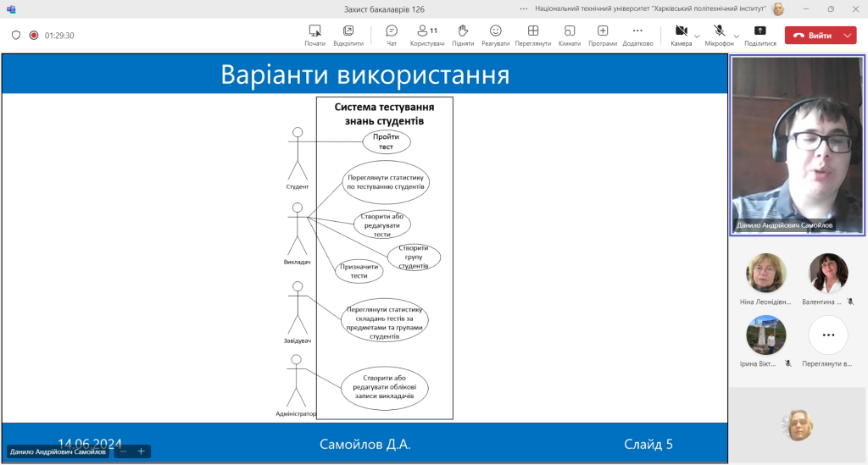Open the Програми apps panel

[x=603, y=36]
